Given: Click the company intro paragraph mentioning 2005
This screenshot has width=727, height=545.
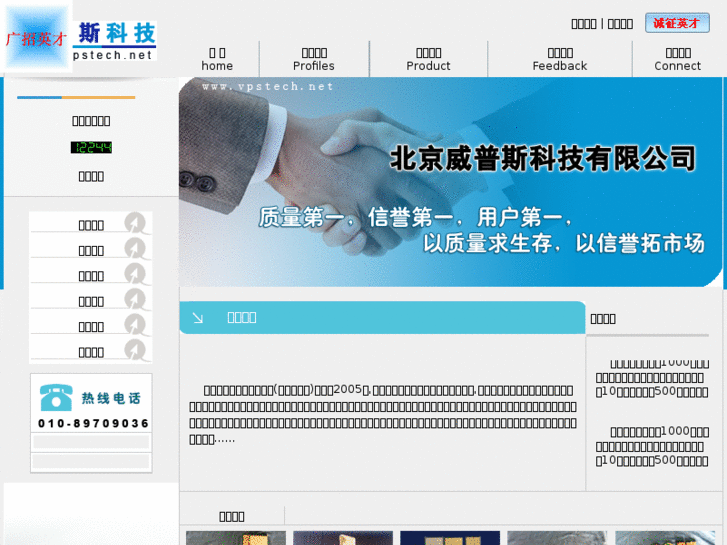Looking at the screenshot, I should coord(383,415).
